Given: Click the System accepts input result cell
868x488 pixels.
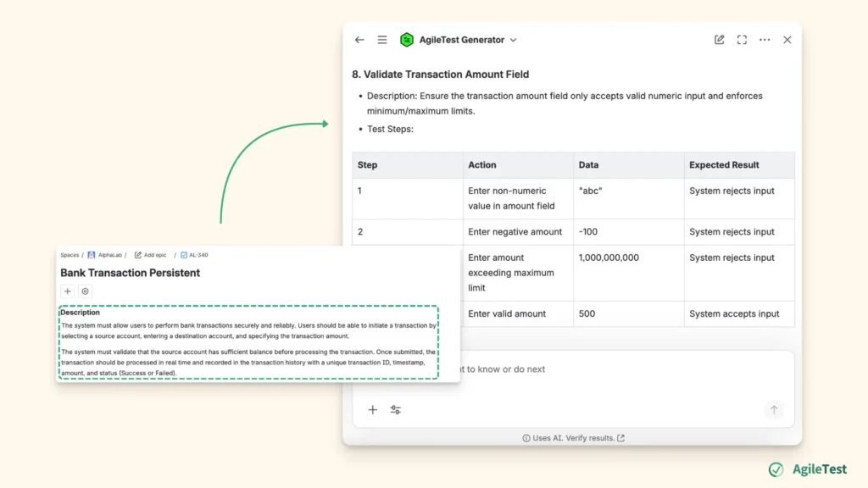Looking at the screenshot, I should (x=739, y=313).
